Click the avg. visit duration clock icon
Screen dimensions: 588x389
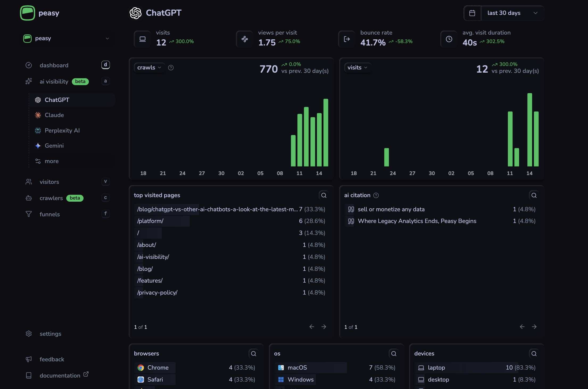pyautogui.click(x=449, y=39)
